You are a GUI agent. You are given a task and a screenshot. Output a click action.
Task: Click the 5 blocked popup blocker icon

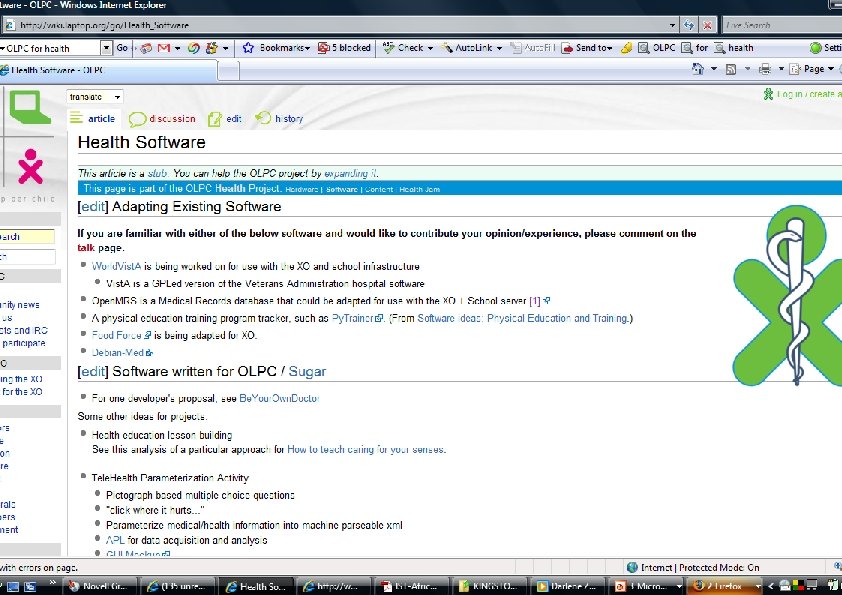pos(323,48)
